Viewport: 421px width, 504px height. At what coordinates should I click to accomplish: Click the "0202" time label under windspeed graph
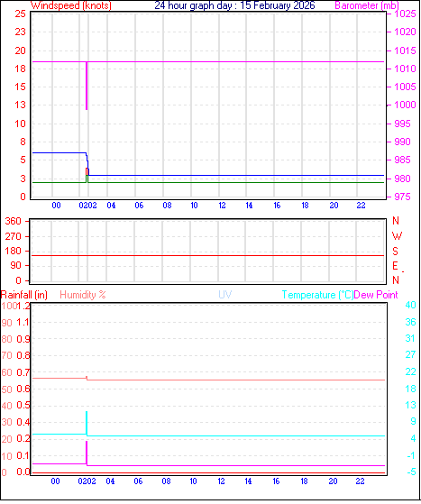click(x=88, y=206)
